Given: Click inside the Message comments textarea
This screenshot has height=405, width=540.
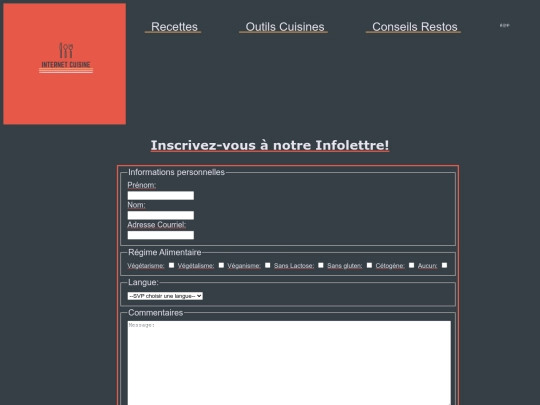Looking at the screenshot, I should point(289,363).
